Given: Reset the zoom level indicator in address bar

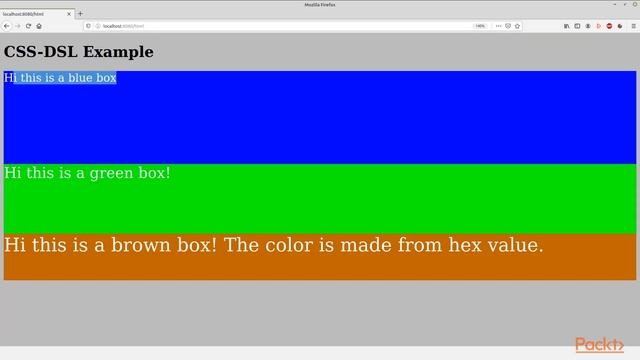Looking at the screenshot, I should click(480, 26).
